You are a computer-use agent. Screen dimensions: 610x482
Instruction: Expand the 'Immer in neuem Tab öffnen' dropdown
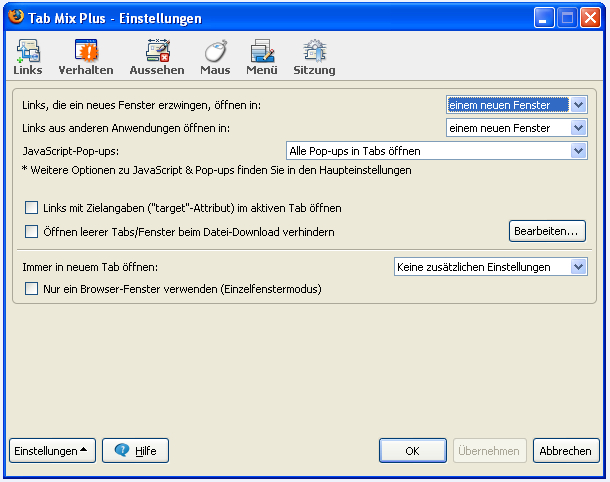pos(491,267)
